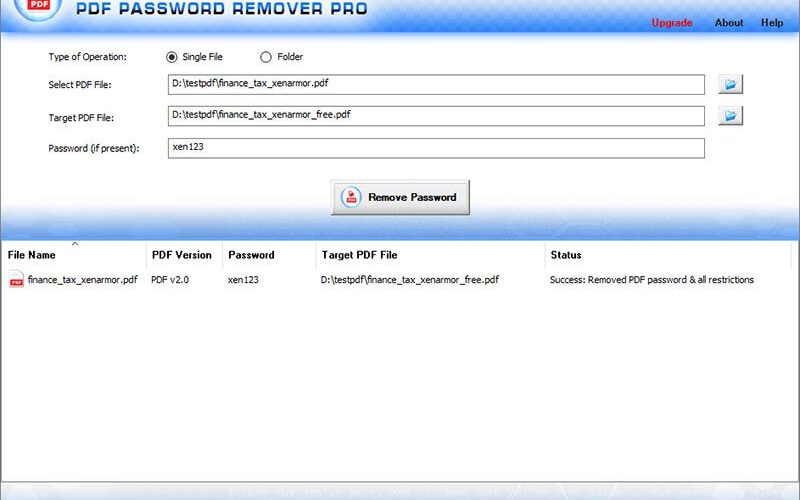Focus the Target PDF File path field
800x500 pixels.
tap(436, 116)
